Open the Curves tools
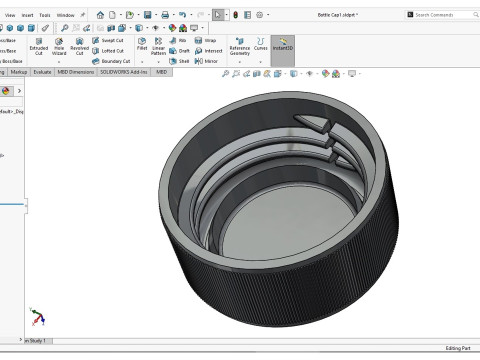This screenshot has width=480, height=360. coord(260,44)
